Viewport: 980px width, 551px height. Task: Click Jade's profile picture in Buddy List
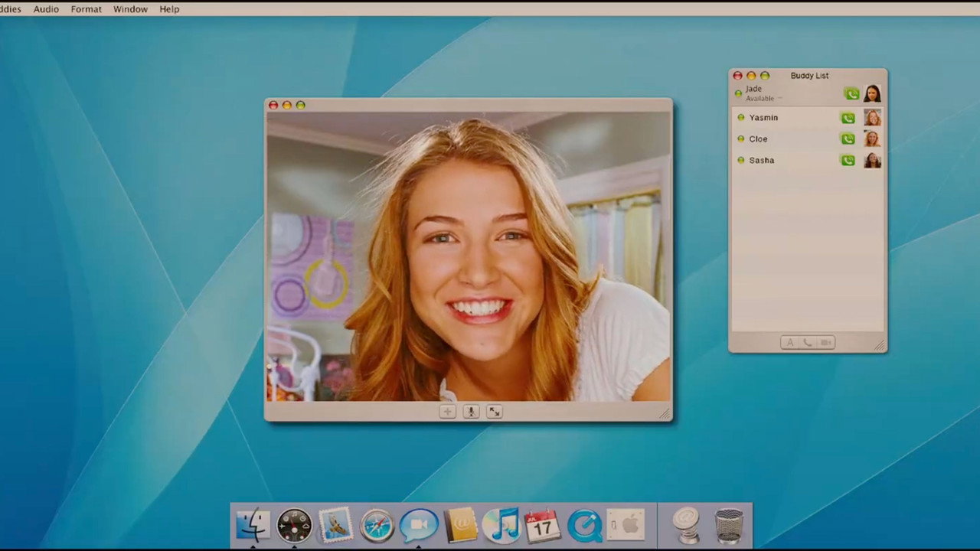point(872,93)
